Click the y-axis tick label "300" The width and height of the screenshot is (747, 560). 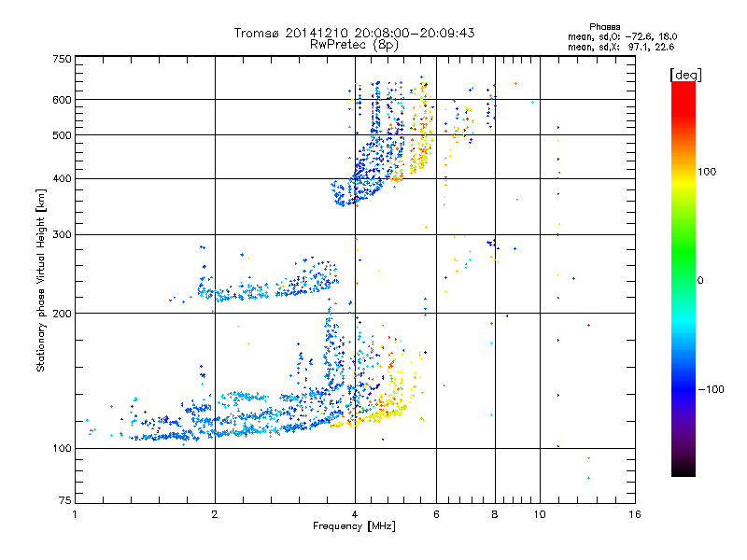[x=62, y=234]
